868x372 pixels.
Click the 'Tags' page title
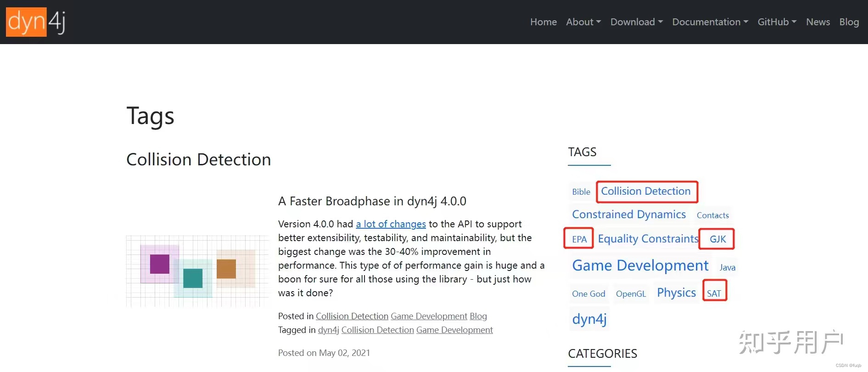(x=151, y=116)
